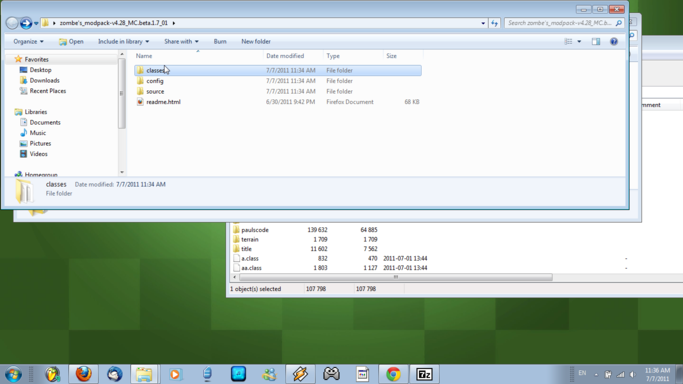Open 7-Zip from taskbar
Image resolution: width=683 pixels, height=384 pixels.
click(424, 374)
